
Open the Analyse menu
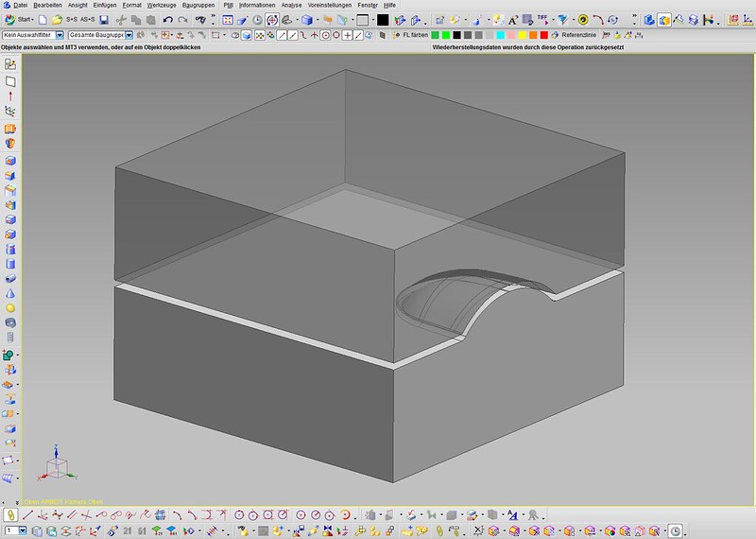(291, 5)
